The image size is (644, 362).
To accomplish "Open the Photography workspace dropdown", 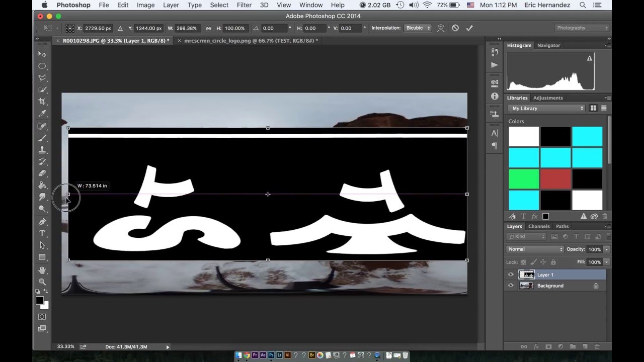I will click(x=582, y=28).
